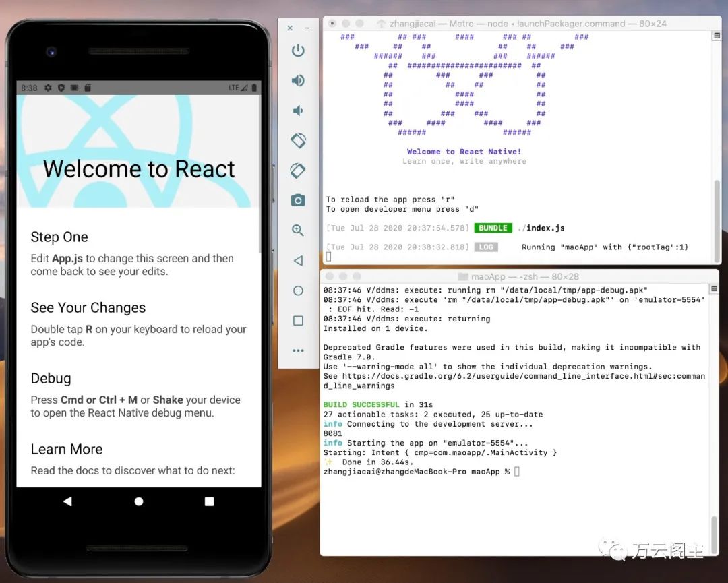
Task: Click 'Running "maoApp" with' log line
Action: click(x=605, y=247)
